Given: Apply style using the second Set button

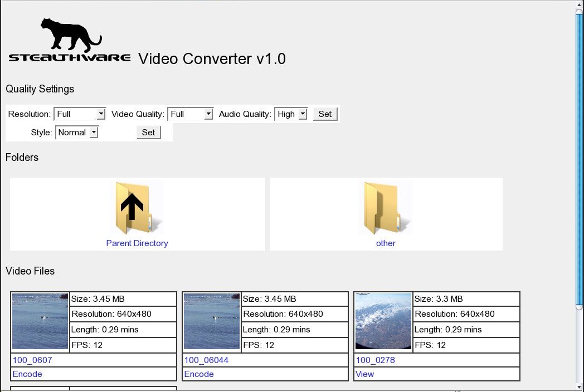Looking at the screenshot, I should tap(148, 133).
